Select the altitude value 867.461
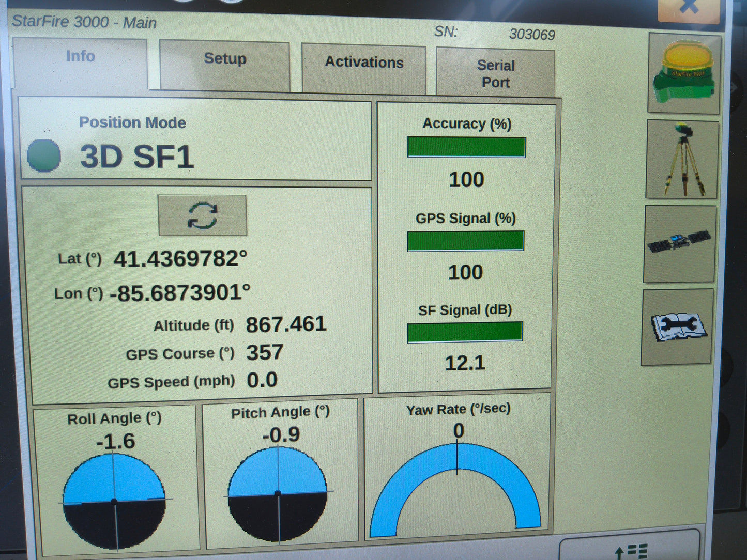 tap(286, 324)
